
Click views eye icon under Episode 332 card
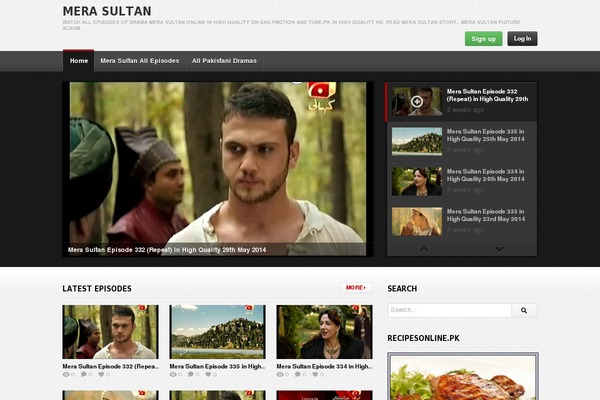coord(66,374)
